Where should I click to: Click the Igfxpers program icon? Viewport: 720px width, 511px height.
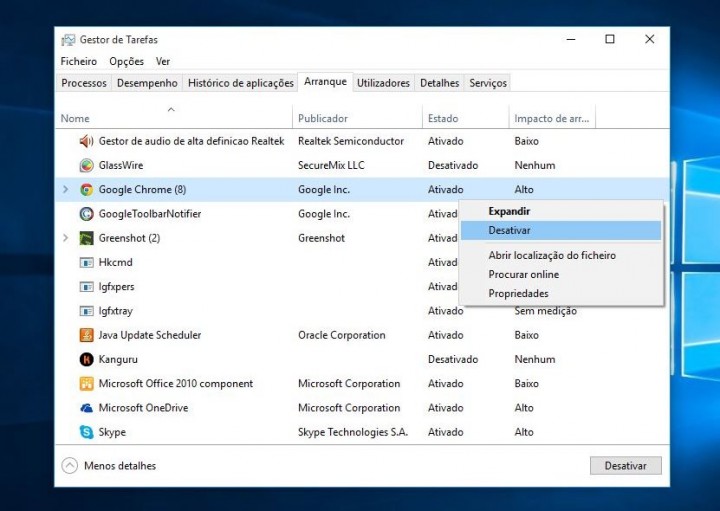[x=86, y=287]
